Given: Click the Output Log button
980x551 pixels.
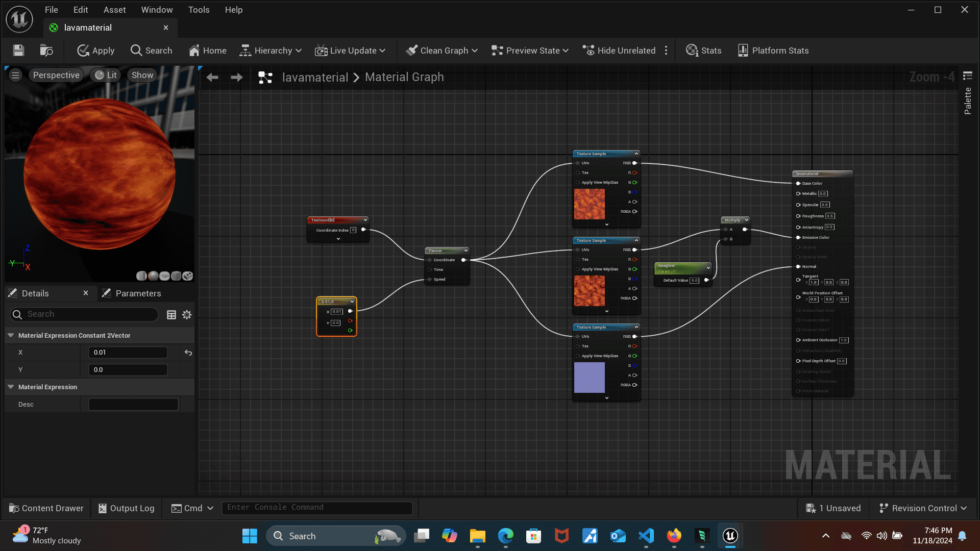Looking at the screenshot, I should 126,508.
